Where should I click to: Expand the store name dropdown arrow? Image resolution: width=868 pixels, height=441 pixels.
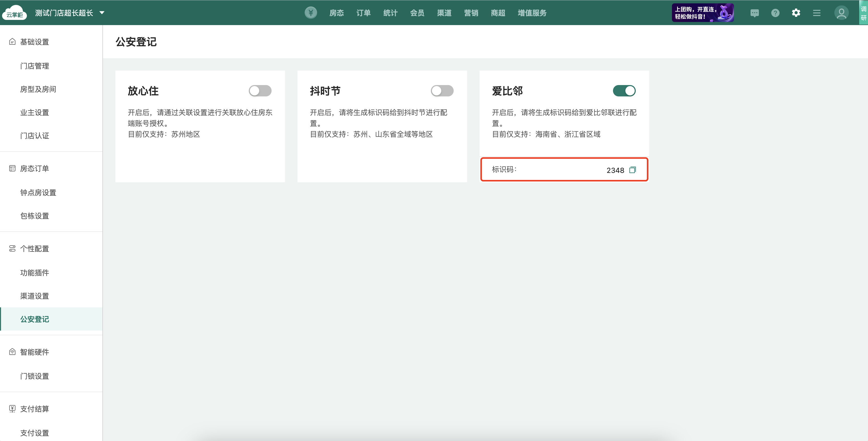(x=102, y=13)
